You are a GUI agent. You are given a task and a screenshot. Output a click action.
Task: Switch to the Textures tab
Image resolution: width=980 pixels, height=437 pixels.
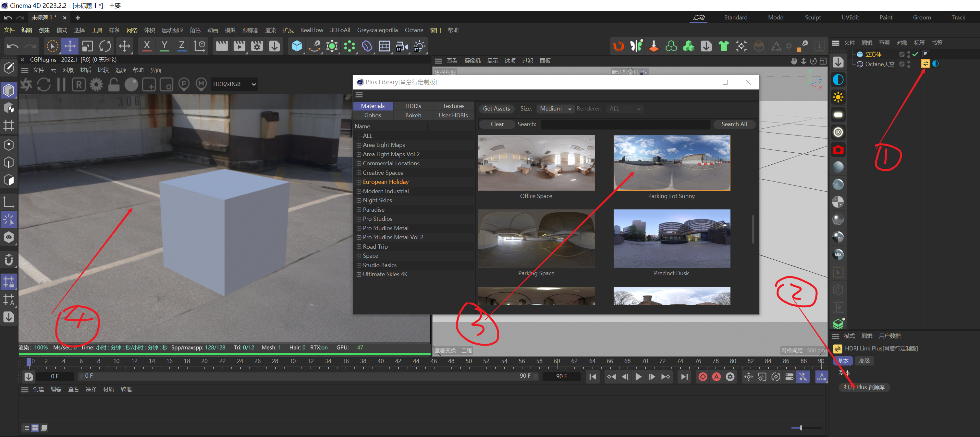point(453,106)
